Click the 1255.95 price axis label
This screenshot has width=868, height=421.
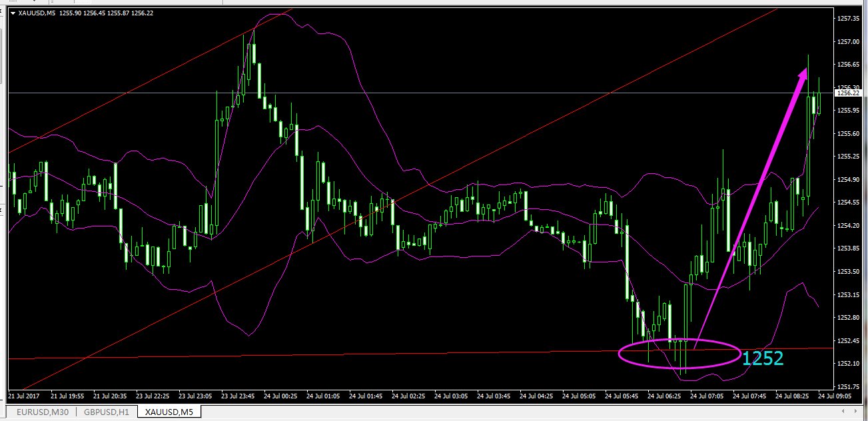point(848,111)
